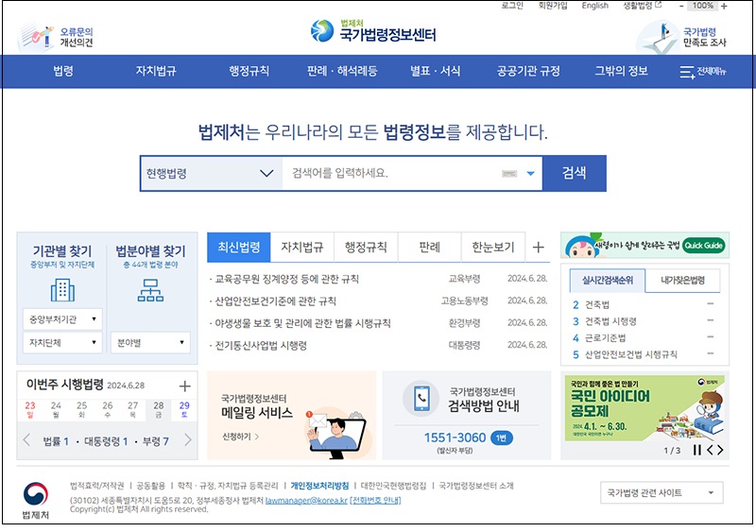Pause the banner slideshow
756x532 pixels.
pos(696,450)
